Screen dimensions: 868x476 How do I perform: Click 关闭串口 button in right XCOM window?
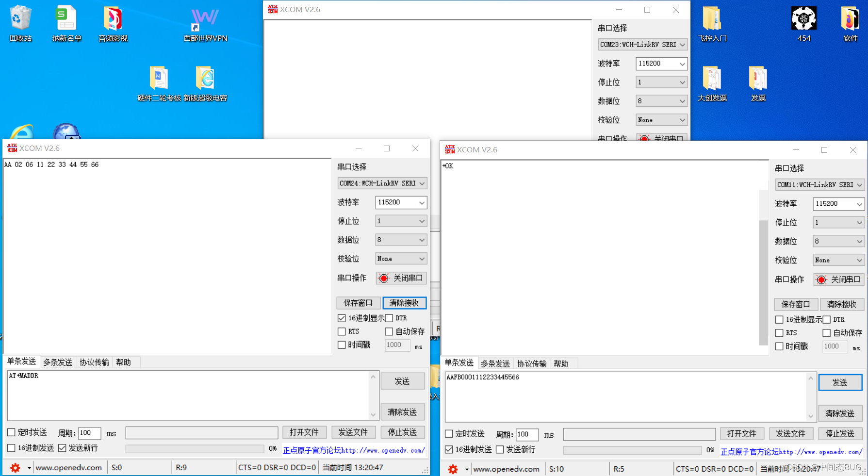tap(838, 279)
